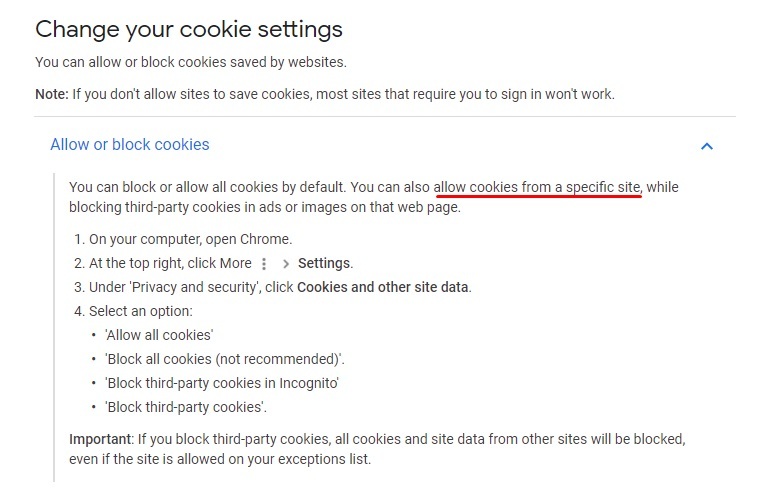Click the bold 'Settings' text in step 2

(x=324, y=263)
